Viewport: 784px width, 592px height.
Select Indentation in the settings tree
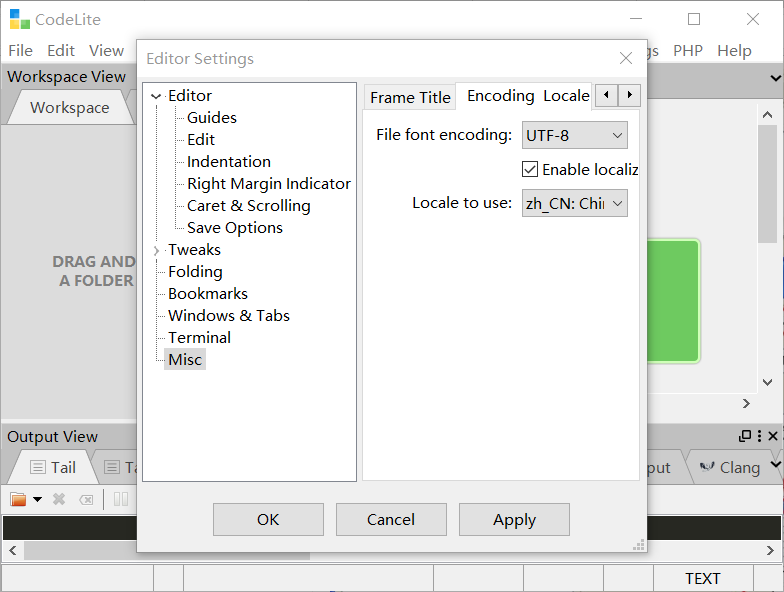tap(229, 162)
